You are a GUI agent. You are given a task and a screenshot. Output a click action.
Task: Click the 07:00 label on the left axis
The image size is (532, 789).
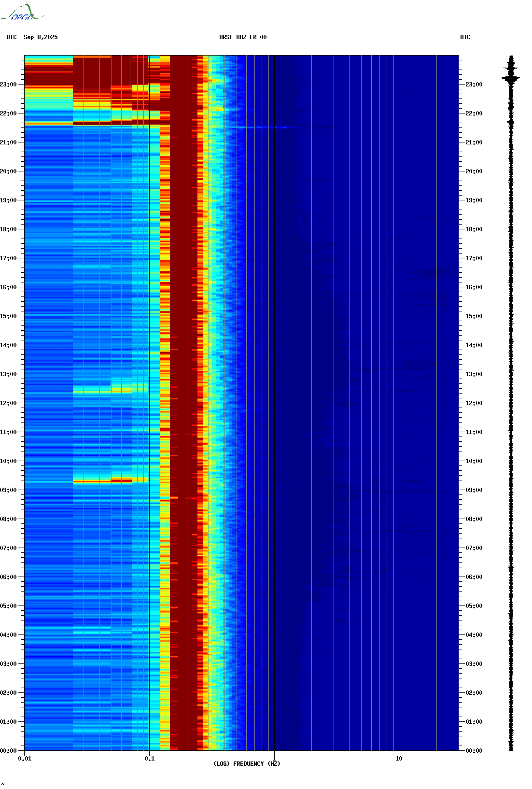(8, 548)
